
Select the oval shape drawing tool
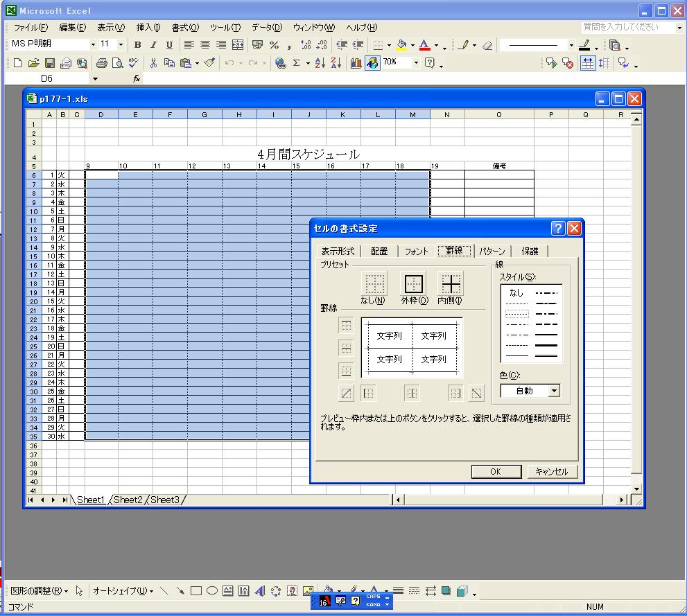pyautogui.click(x=212, y=591)
